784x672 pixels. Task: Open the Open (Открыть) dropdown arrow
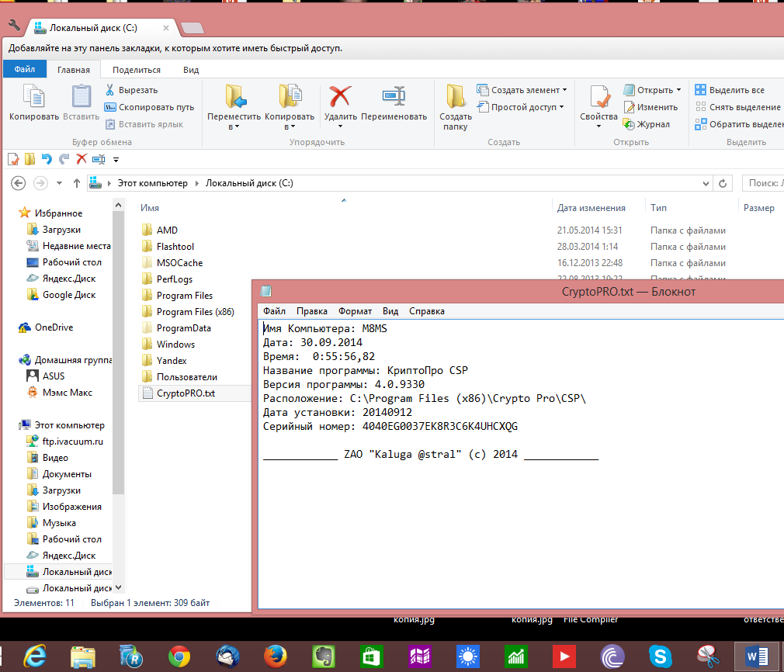(678, 90)
